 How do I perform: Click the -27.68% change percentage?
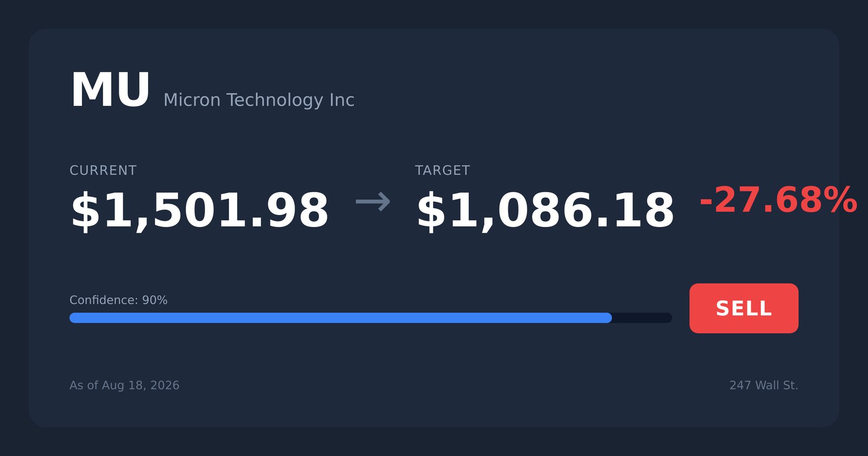(x=778, y=200)
